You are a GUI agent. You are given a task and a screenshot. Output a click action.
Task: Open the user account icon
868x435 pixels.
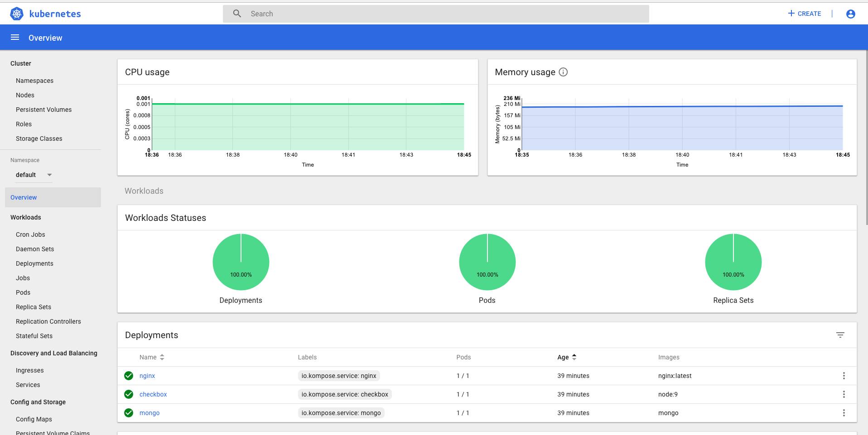point(851,14)
